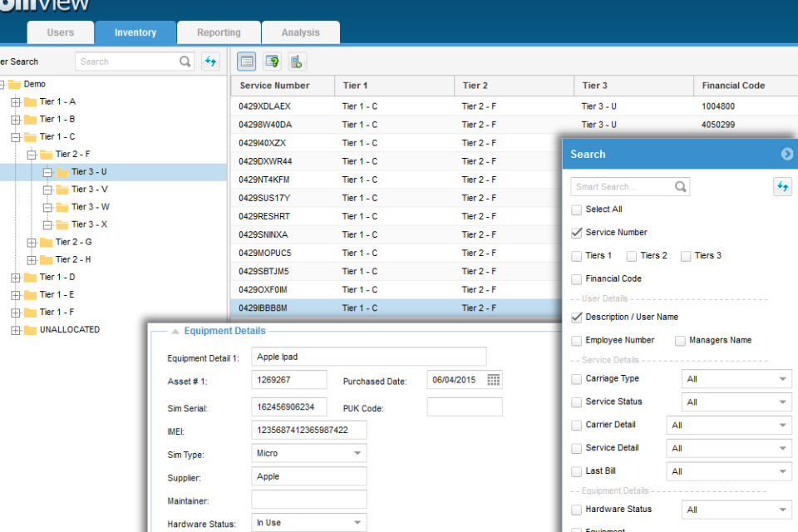Tick the Hardware Status checkbox in Search panel
This screenshot has width=798, height=532.
pos(577,510)
